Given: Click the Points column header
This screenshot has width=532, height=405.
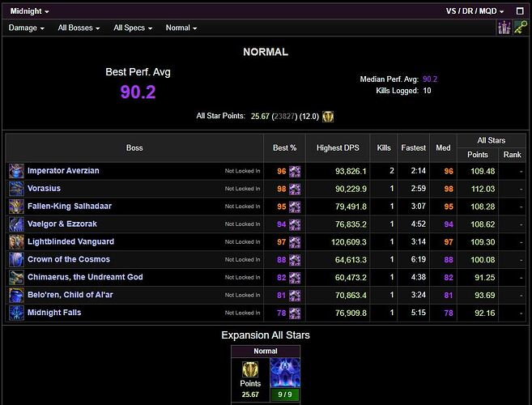Looking at the screenshot, I should [478, 155].
